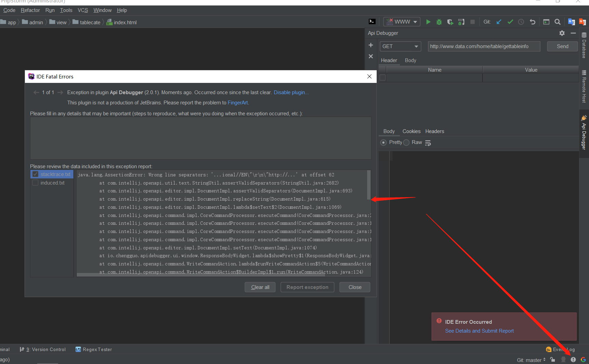The width and height of the screenshot is (589, 364).
Task: Uncheck the stacktrace.txt checkbox
Action: pos(35,174)
